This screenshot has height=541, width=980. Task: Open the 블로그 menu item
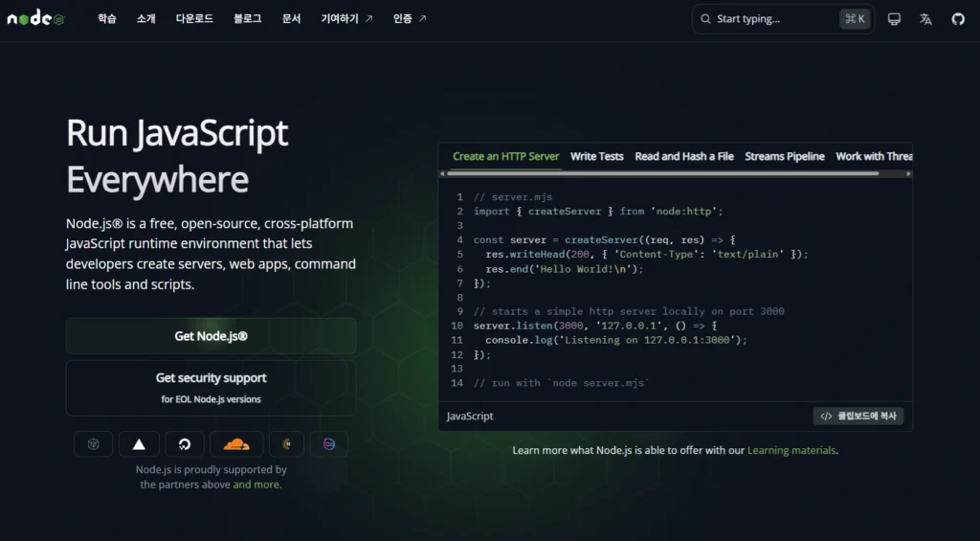[248, 19]
